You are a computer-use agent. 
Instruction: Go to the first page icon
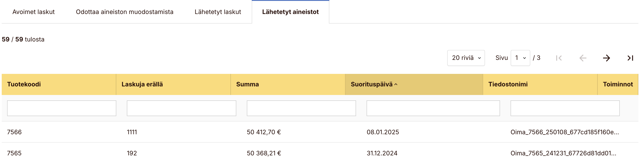(x=559, y=58)
